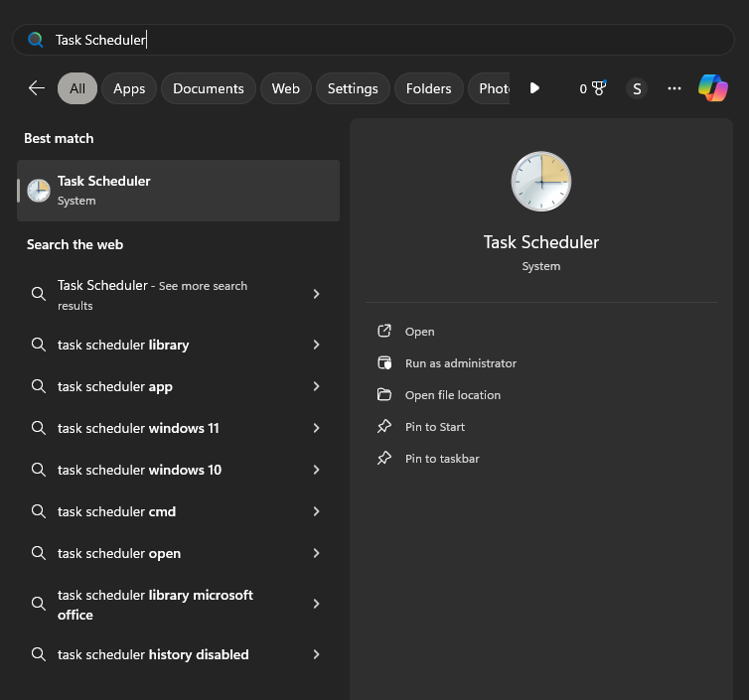Click the search magnifier icon in search box
Viewport: 749px width, 700px height.
[x=36, y=40]
